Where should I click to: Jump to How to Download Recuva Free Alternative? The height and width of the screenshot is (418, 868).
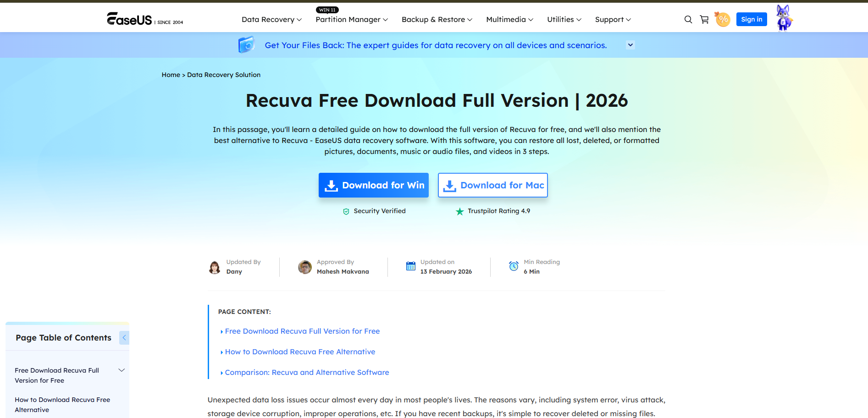point(300,352)
